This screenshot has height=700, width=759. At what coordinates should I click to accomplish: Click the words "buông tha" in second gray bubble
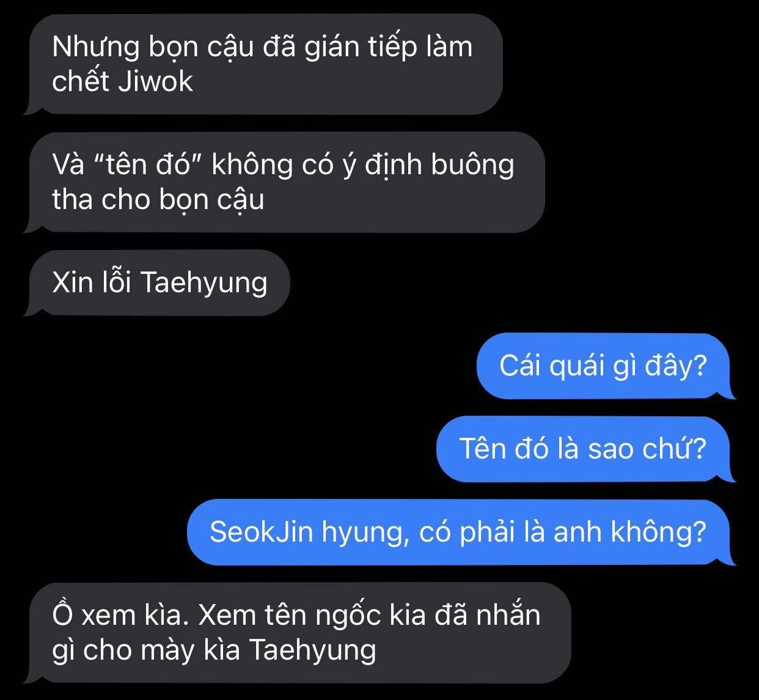pyautogui.click(x=472, y=164)
